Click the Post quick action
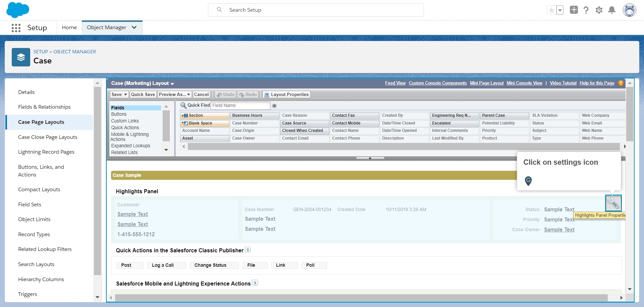The height and width of the screenshot is (307, 644). click(x=130, y=265)
